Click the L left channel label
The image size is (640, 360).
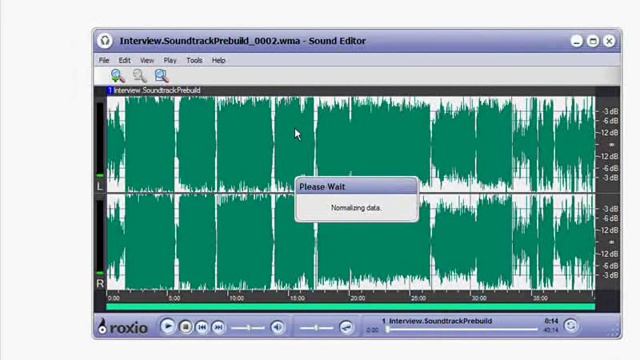click(x=100, y=187)
